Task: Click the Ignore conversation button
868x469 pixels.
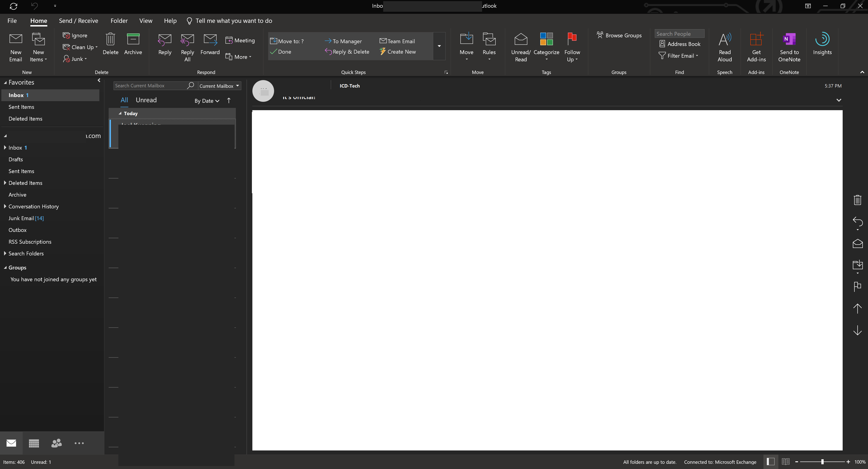Action: tap(75, 35)
